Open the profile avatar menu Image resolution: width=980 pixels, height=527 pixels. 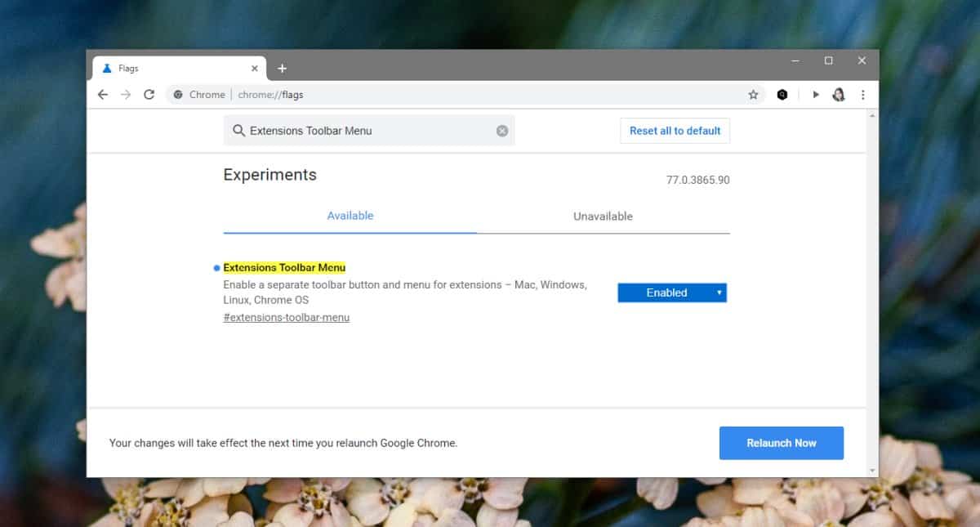click(x=838, y=95)
